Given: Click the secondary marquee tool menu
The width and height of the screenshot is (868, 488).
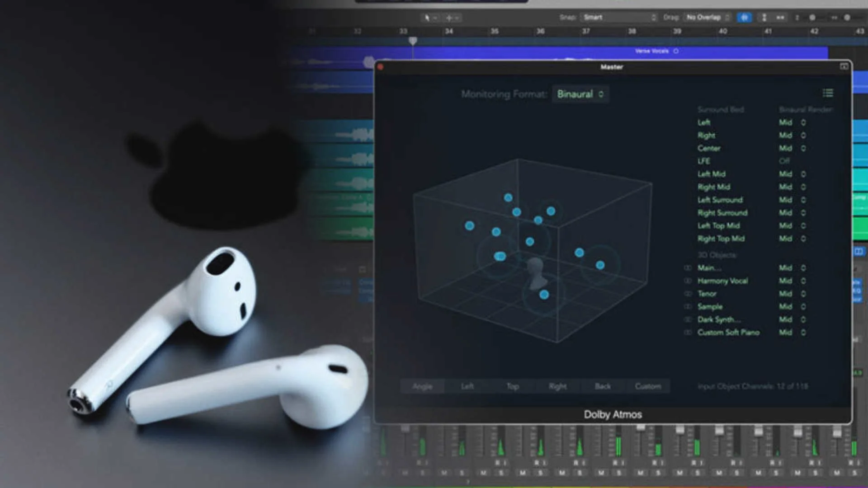Looking at the screenshot, I should 452,18.
